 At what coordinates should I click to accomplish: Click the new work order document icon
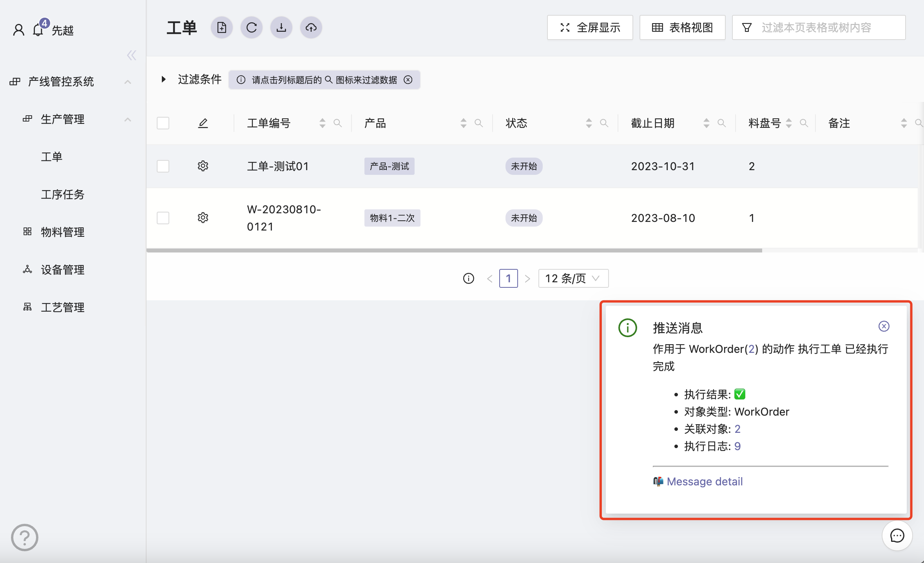[222, 27]
